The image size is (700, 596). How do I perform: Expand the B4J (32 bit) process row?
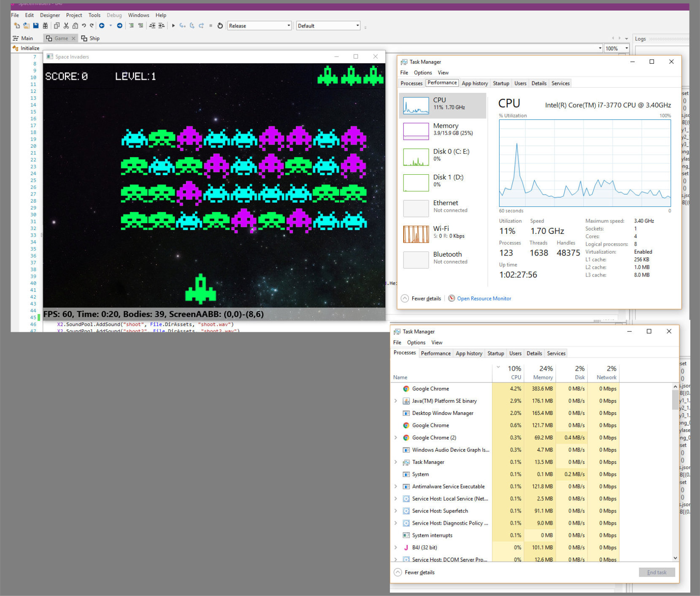pos(396,547)
